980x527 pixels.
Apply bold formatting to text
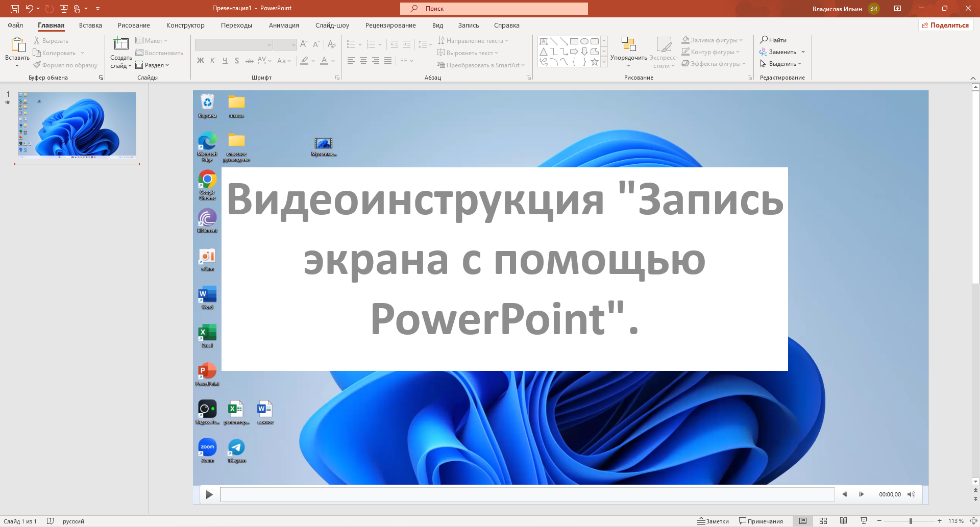pos(200,60)
